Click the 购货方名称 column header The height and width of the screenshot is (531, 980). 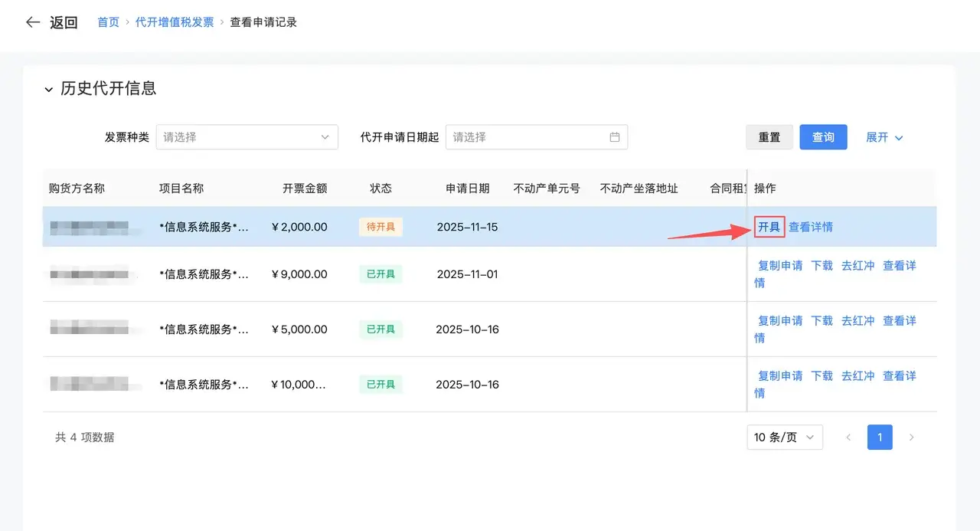pos(77,188)
